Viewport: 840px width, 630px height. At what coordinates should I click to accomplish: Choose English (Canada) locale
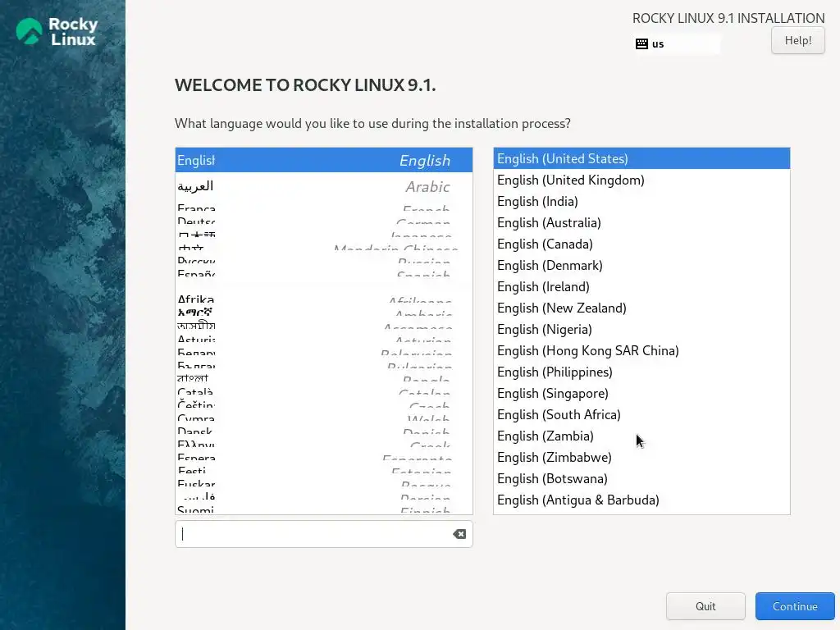(641, 244)
